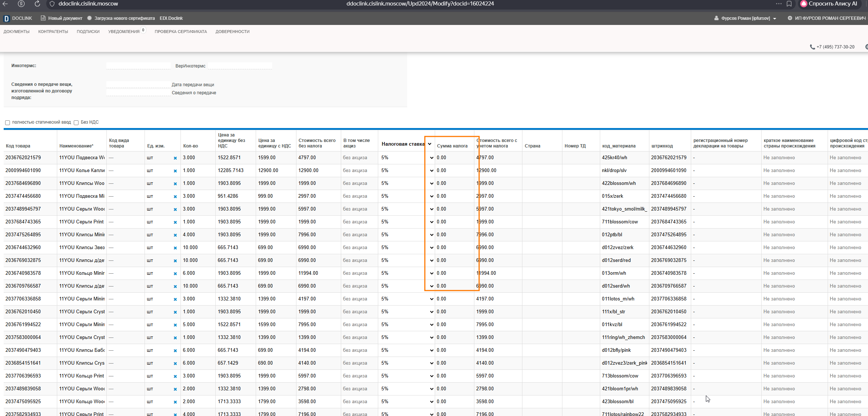Screen dimensions: 868x416
Task: Click the Yandex browser logo button
Action: pos(21,4)
